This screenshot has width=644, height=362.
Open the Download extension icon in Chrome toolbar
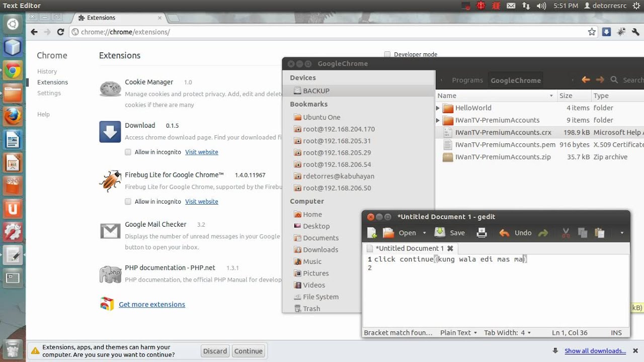[607, 32]
